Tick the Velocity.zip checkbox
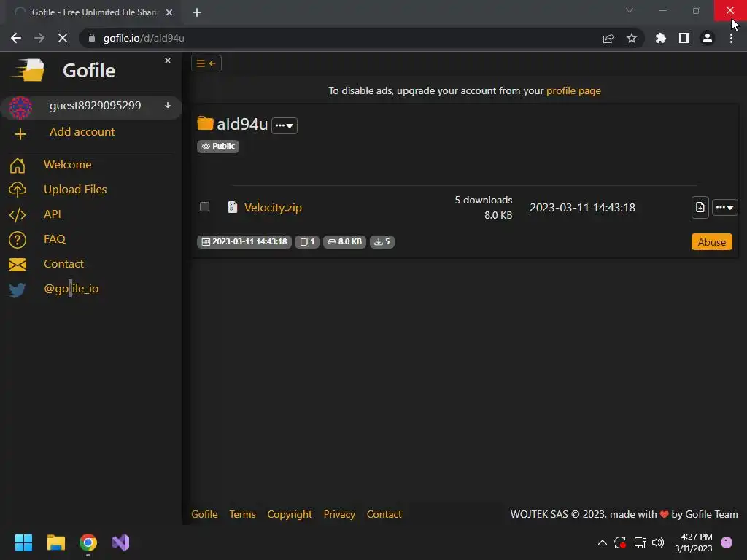747x560 pixels. point(204,206)
